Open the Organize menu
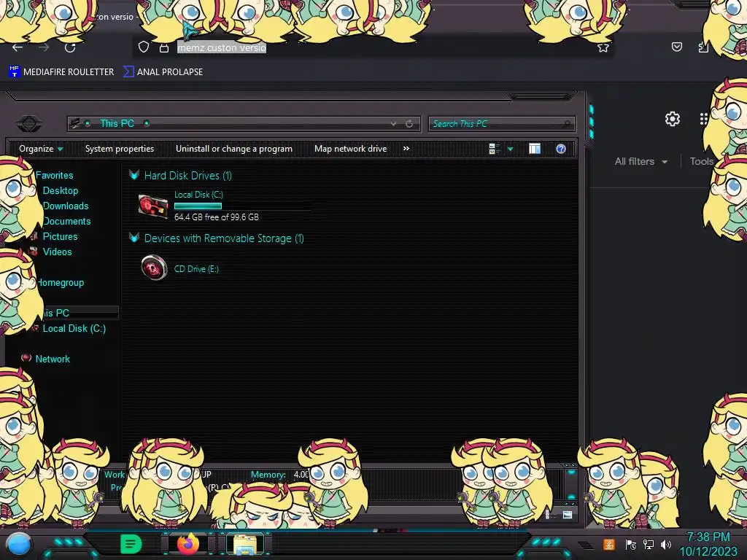Screen dimensions: 747x560 tap(41, 149)
